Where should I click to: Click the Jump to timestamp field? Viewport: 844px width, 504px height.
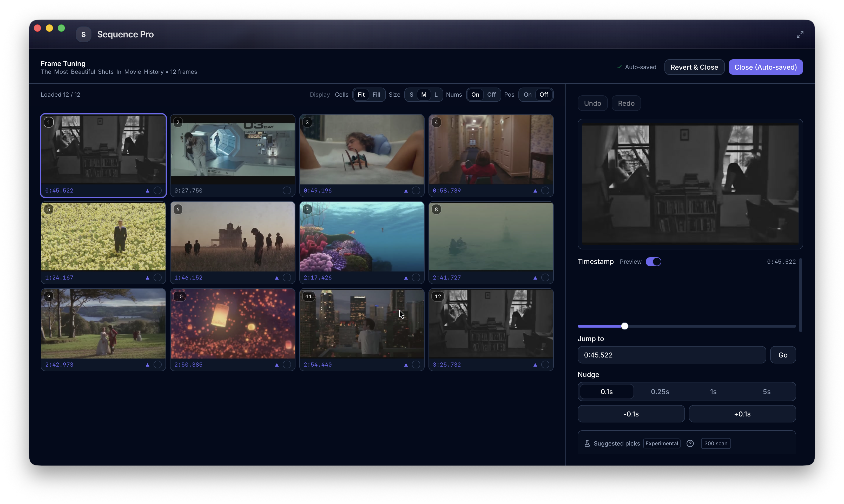tap(671, 355)
